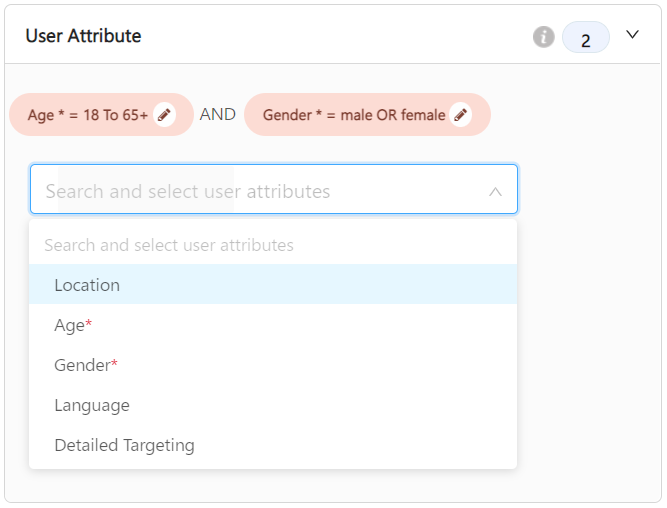Click the User Attribute header bar
This screenshot has height=508, width=667.
click(333, 35)
